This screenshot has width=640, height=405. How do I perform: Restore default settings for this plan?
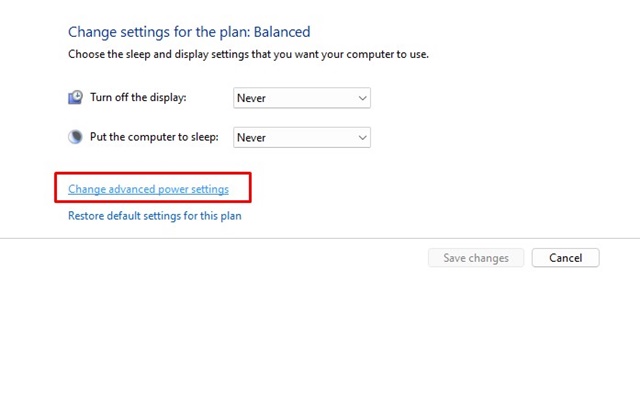click(154, 215)
